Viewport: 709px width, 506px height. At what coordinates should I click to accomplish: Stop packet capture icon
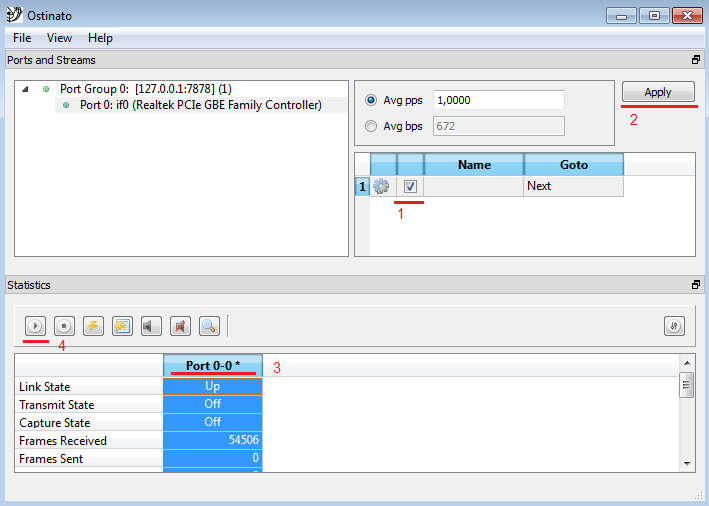181,326
